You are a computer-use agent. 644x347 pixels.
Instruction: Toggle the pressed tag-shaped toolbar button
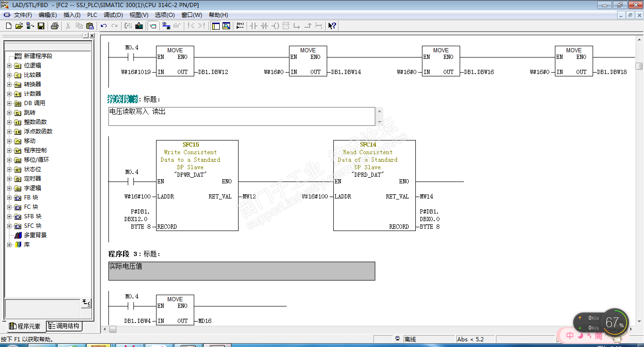tap(153, 26)
